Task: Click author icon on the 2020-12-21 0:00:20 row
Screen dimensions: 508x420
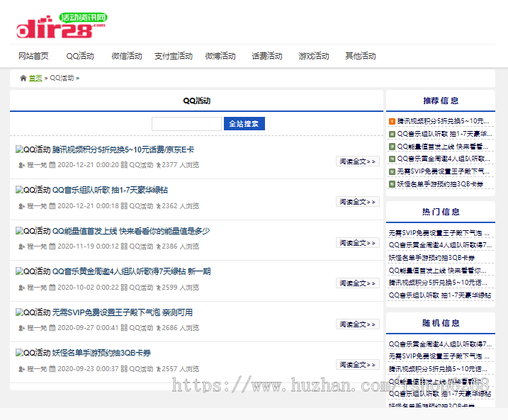Action: 22,165
